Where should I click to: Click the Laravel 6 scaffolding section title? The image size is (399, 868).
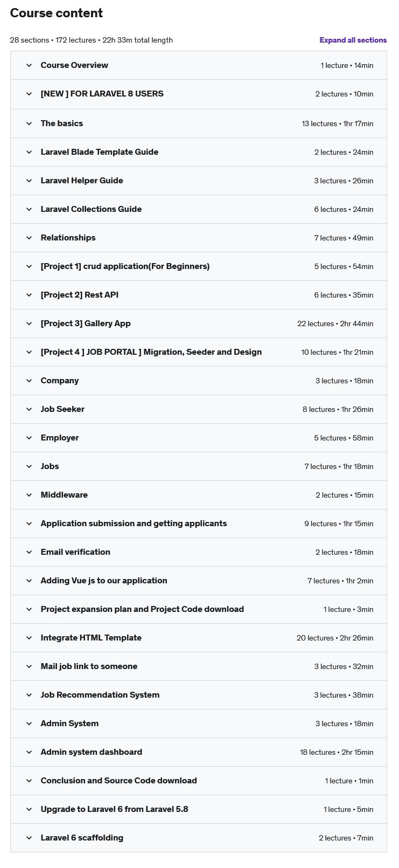82,838
